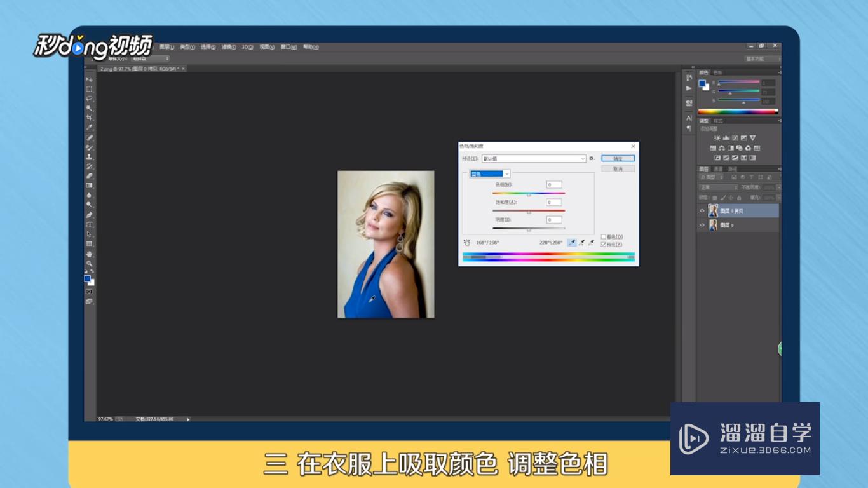Click the foreground color swatch in toolbox

[x=88, y=278]
